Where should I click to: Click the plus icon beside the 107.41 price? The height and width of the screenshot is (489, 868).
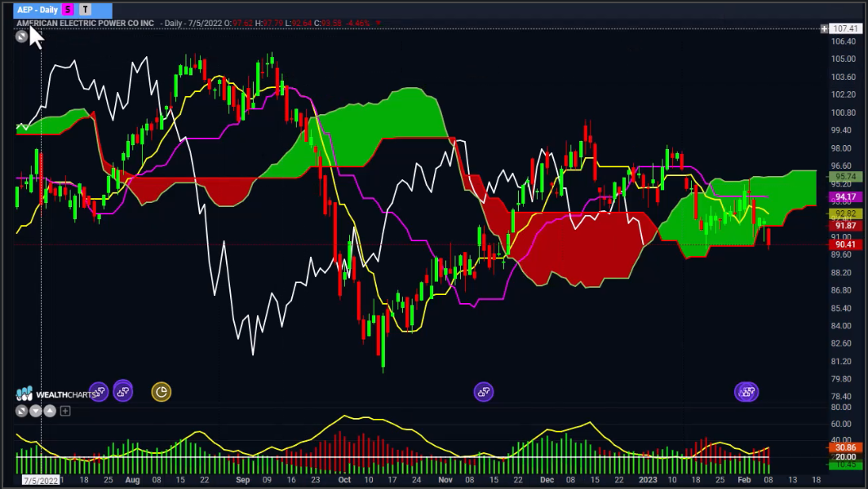(x=824, y=29)
